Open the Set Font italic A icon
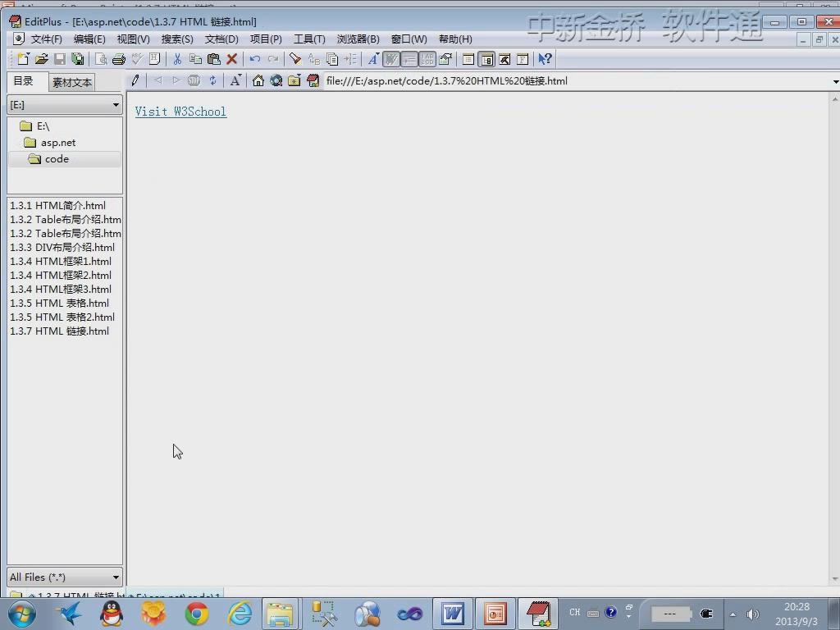This screenshot has height=630, width=840. click(x=373, y=59)
